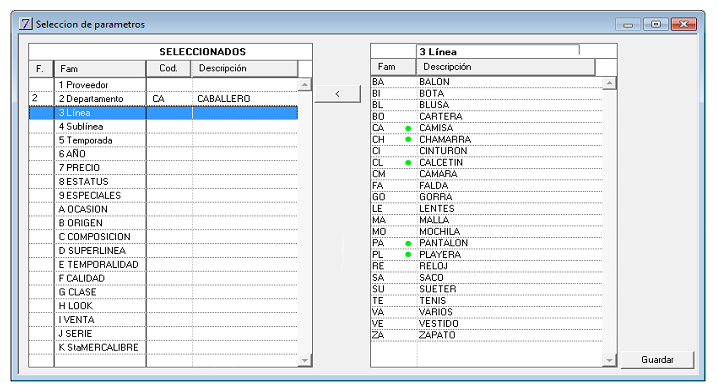Click the Guardar button

point(657,360)
